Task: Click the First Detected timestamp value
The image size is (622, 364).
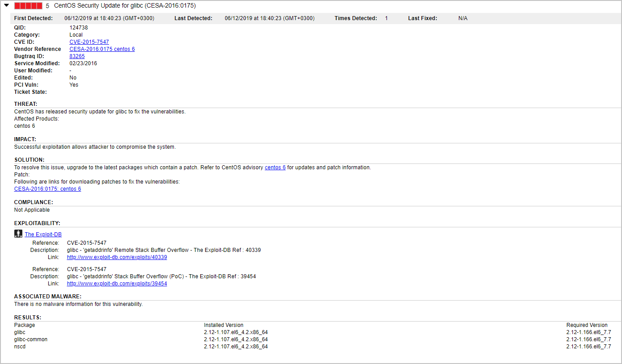Action: [109, 18]
